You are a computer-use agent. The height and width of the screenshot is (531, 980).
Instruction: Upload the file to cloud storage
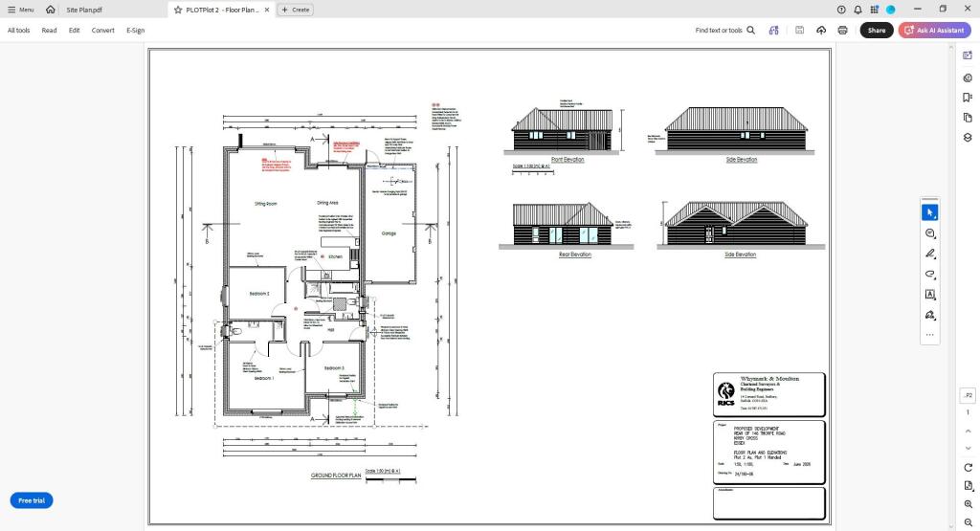(821, 30)
